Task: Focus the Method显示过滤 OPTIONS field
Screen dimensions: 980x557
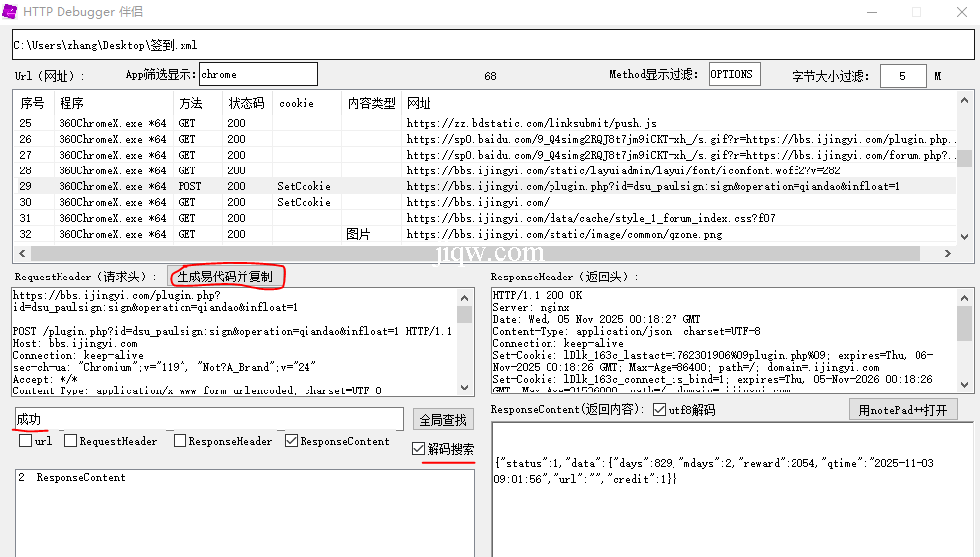Action: click(x=733, y=74)
